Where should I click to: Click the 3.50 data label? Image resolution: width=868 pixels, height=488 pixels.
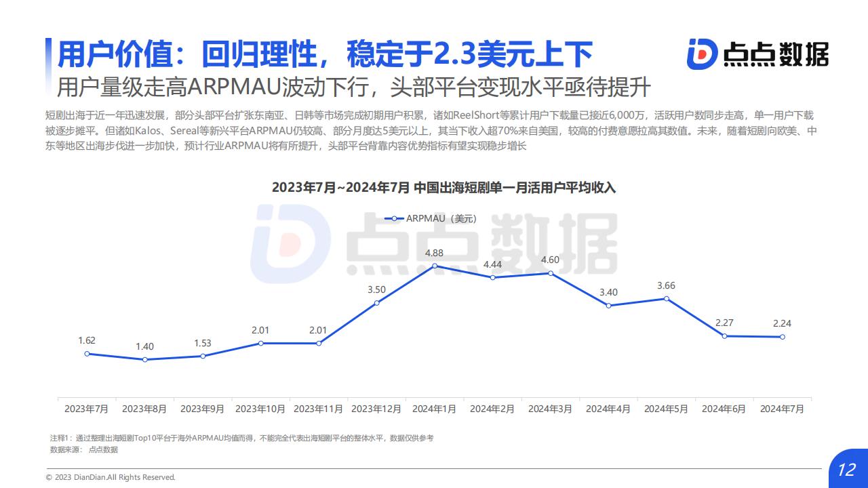(376, 289)
